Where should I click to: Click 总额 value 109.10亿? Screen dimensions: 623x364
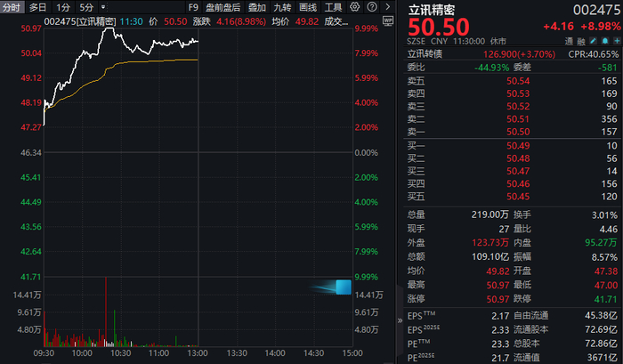coord(490,257)
